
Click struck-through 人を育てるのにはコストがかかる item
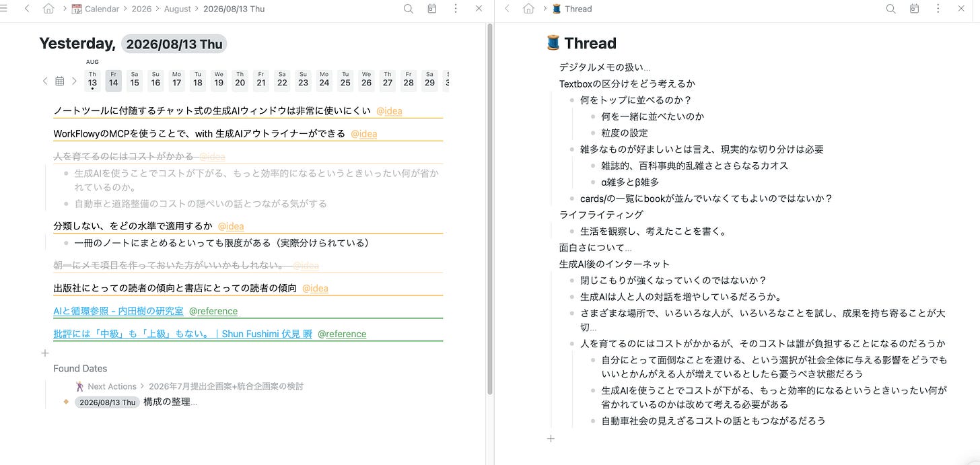pos(124,156)
